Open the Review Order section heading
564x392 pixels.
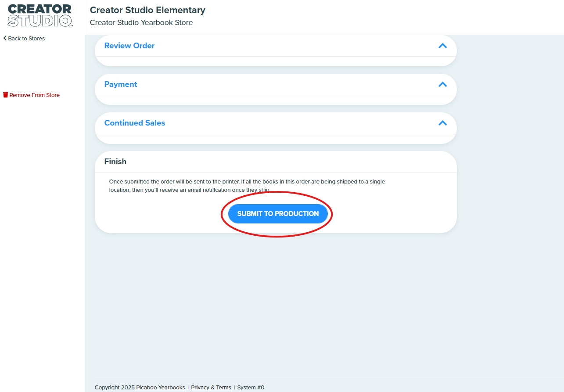click(x=129, y=46)
